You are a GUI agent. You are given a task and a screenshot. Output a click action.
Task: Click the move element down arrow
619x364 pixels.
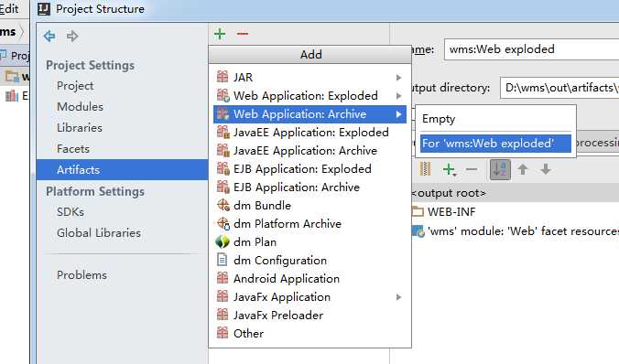[x=546, y=169]
